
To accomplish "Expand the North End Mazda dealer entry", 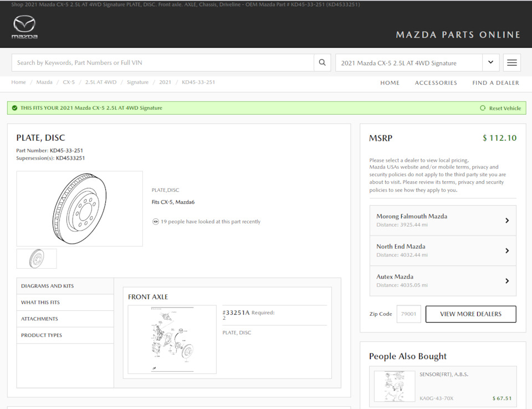I will pyautogui.click(x=507, y=250).
